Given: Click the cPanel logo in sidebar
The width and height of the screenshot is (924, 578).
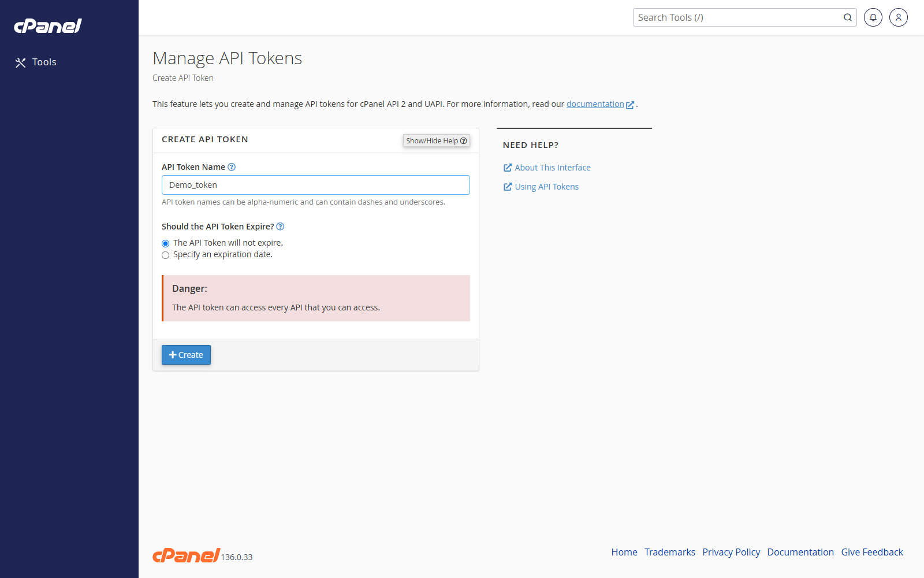Looking at the screenshot, I should pyautogui.click(x=48, y=26).
